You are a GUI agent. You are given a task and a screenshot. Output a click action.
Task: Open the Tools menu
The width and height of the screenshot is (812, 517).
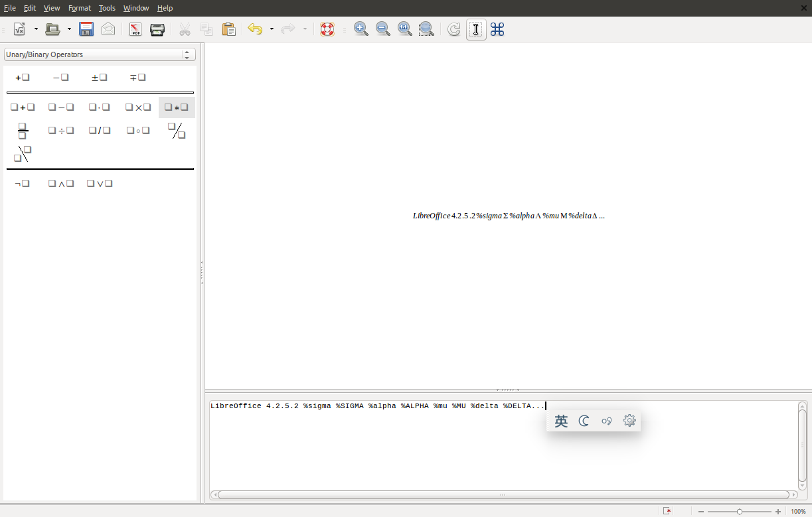pos(107,8)
